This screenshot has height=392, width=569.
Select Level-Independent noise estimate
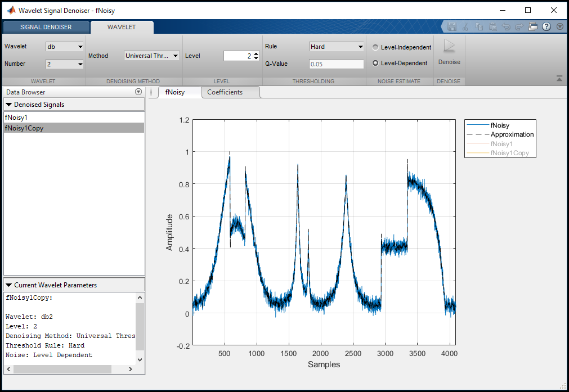pos(375,47)
